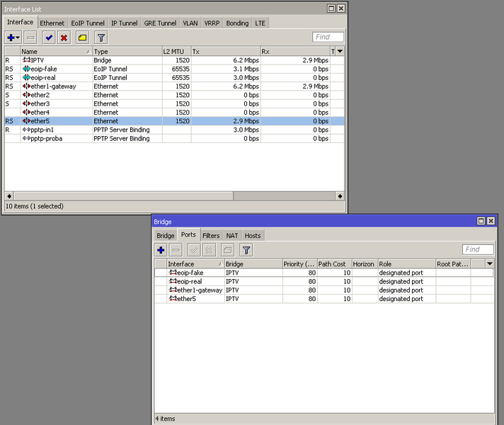Select the pptp-in1 interface icon

point(26,130)
